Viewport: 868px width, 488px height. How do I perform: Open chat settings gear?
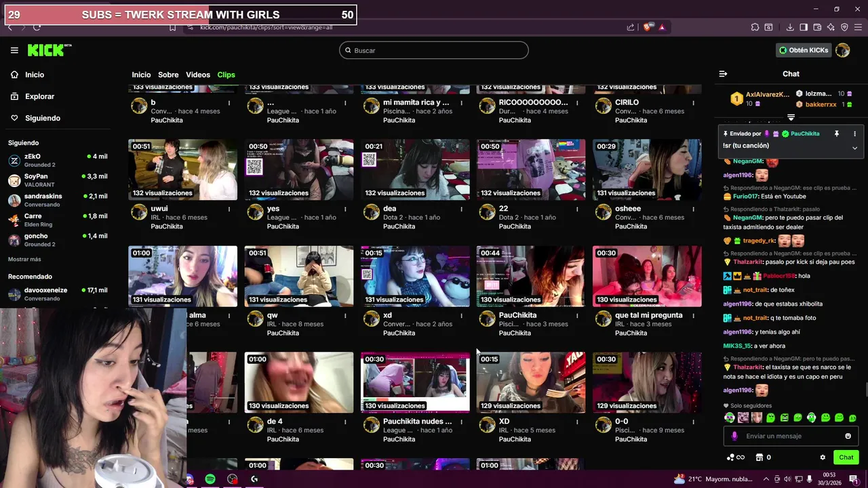pos(823,457)
